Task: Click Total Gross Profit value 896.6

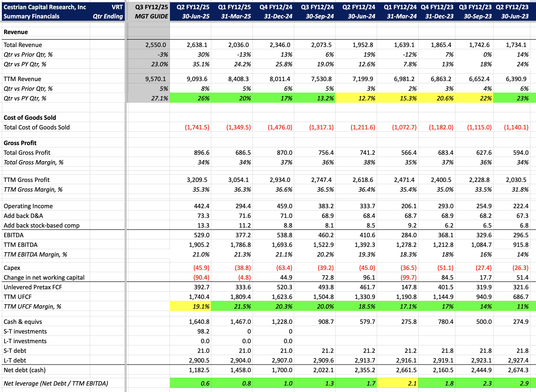Action: pos(201,152)
